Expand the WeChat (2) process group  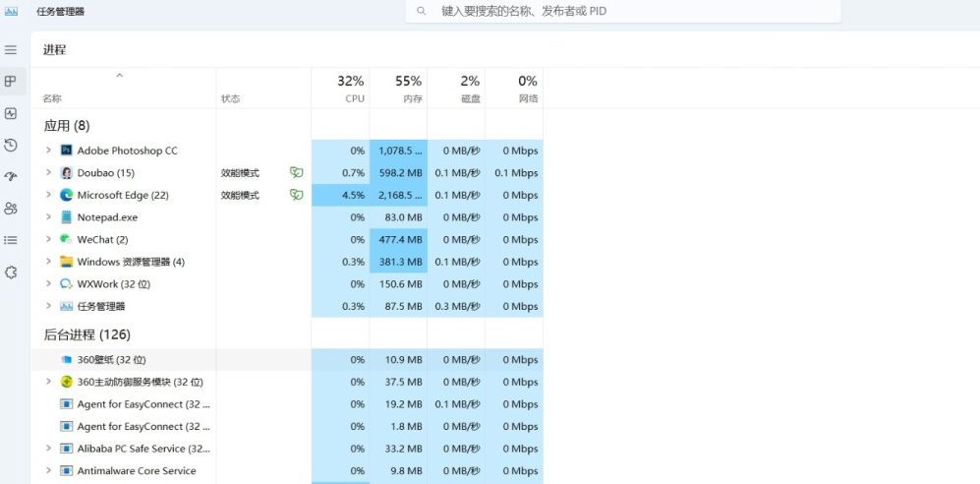point(48,239)
